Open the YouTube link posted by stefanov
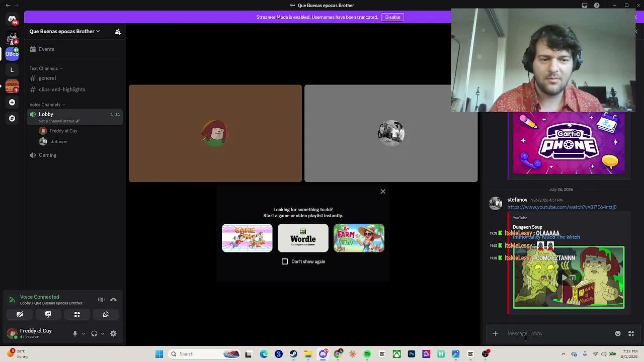644x362 pixels. pos(561,207)
